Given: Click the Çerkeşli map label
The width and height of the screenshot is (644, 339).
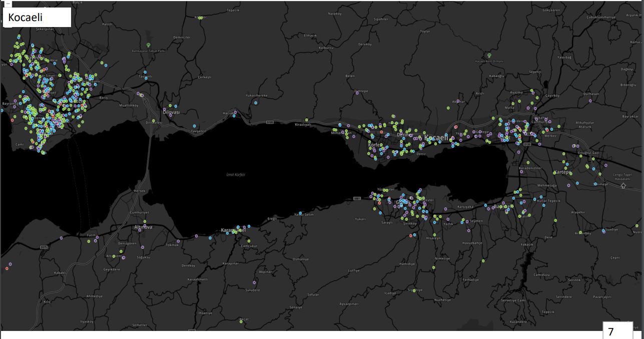Looking at the screenshot, I should [205, 77].
